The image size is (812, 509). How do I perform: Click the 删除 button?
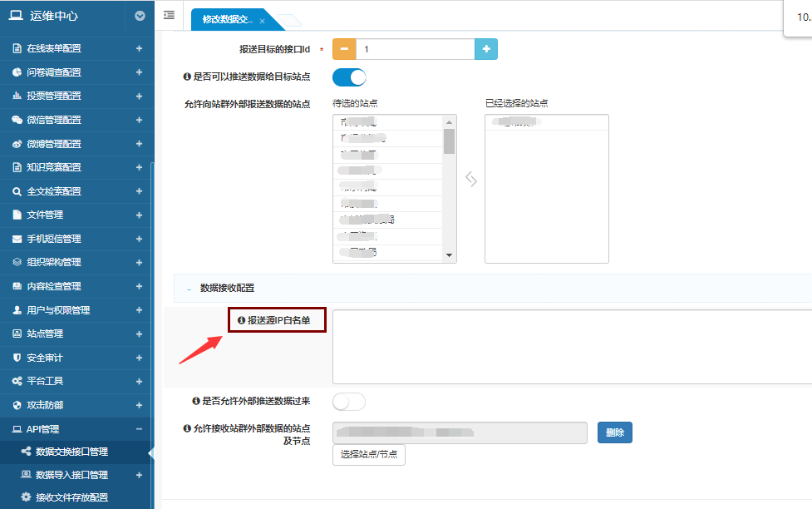click(x=615, y=432)
